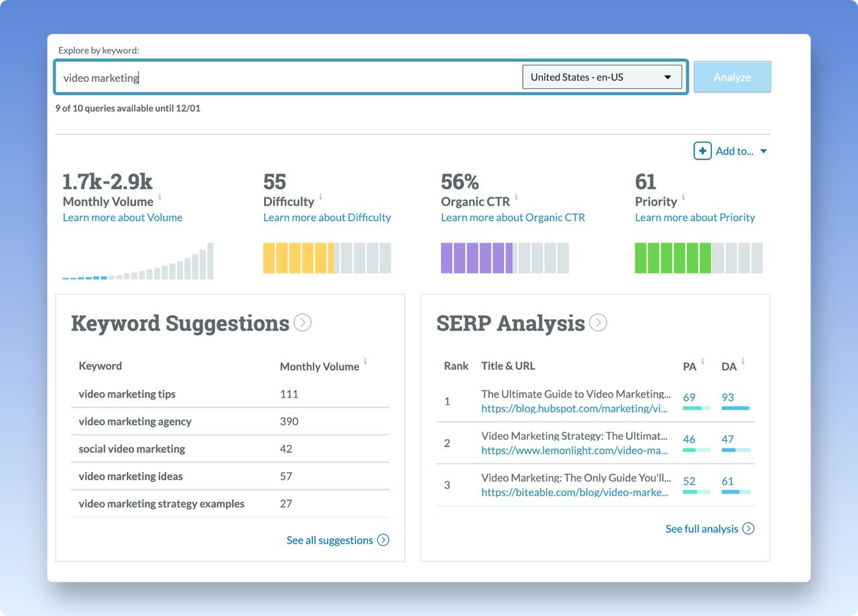The width and height of the screenshot is (858, 616).
Task: Click the volume value 390
Action: 290,422
